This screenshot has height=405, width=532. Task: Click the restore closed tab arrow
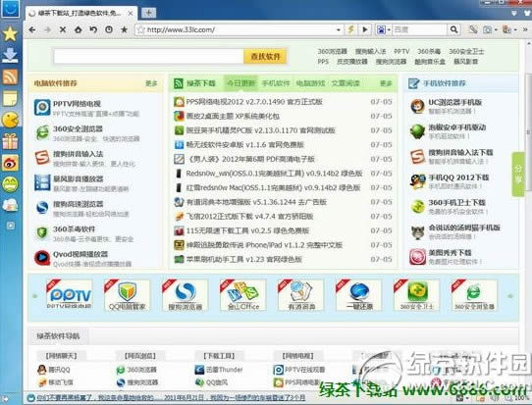[x=93, y=29]
